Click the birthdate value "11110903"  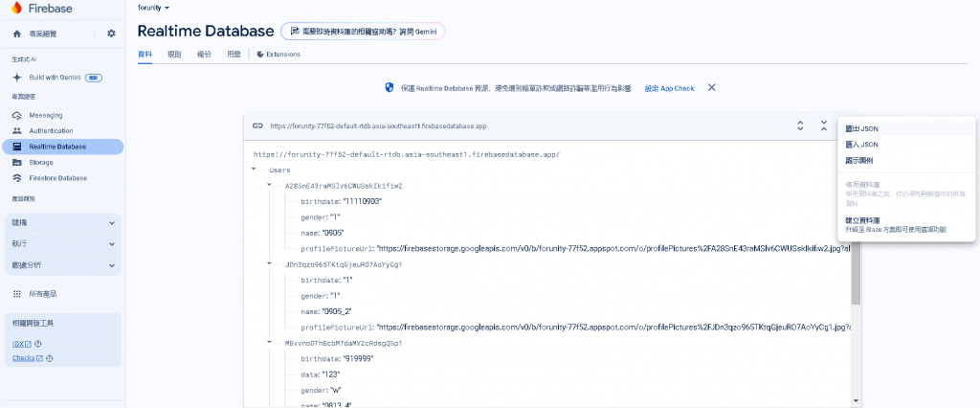tap(363, 201)
